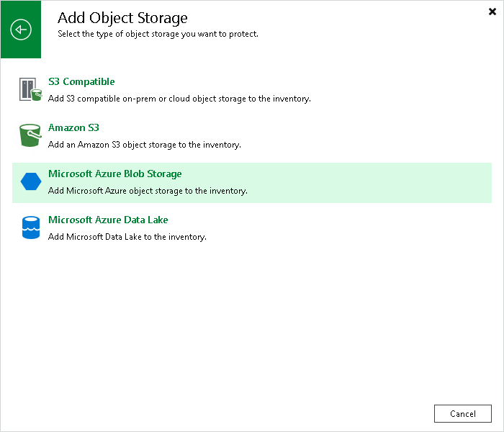The width and height of the screenshot is (504, 432).
Task: Click 'Add S3 compatible on-prem or cloud' description
Action: (x=179, y=99)
